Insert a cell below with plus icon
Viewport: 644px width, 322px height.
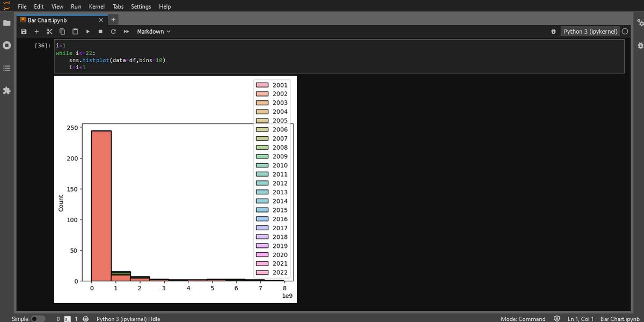pos(36,32)
